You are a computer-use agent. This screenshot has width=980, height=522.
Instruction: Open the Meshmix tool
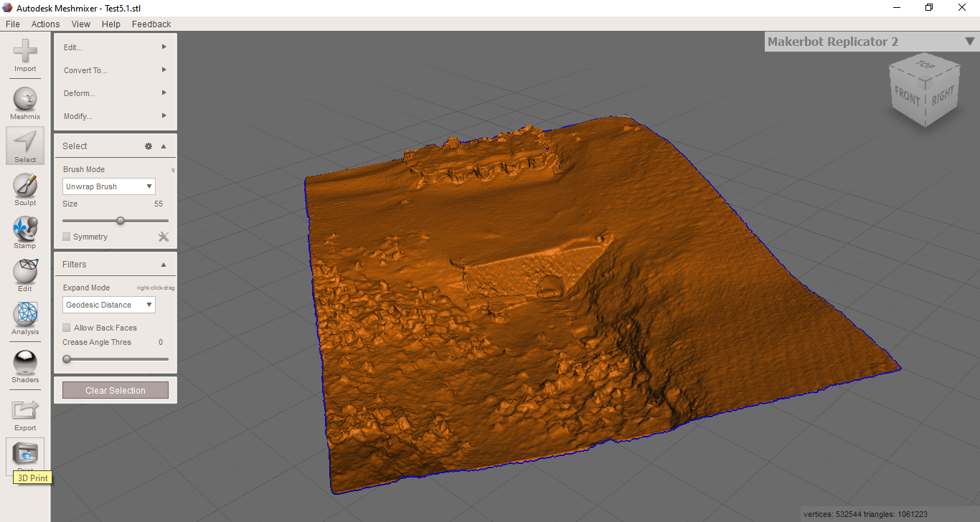click(x=25, y=103)
